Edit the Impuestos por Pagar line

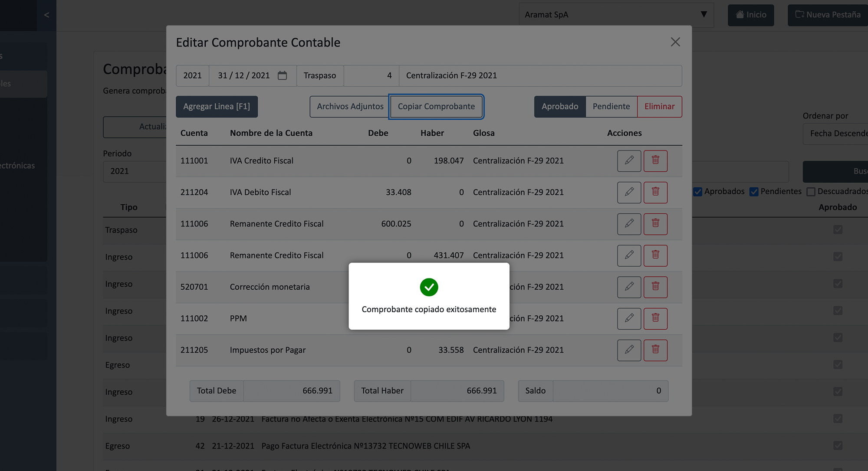(x=629, y=350)
